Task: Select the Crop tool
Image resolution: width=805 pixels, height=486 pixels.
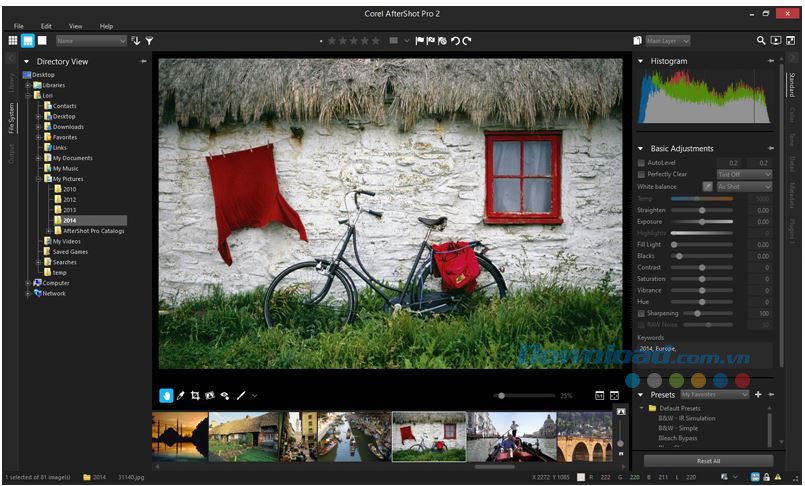Action: (196, 396)
